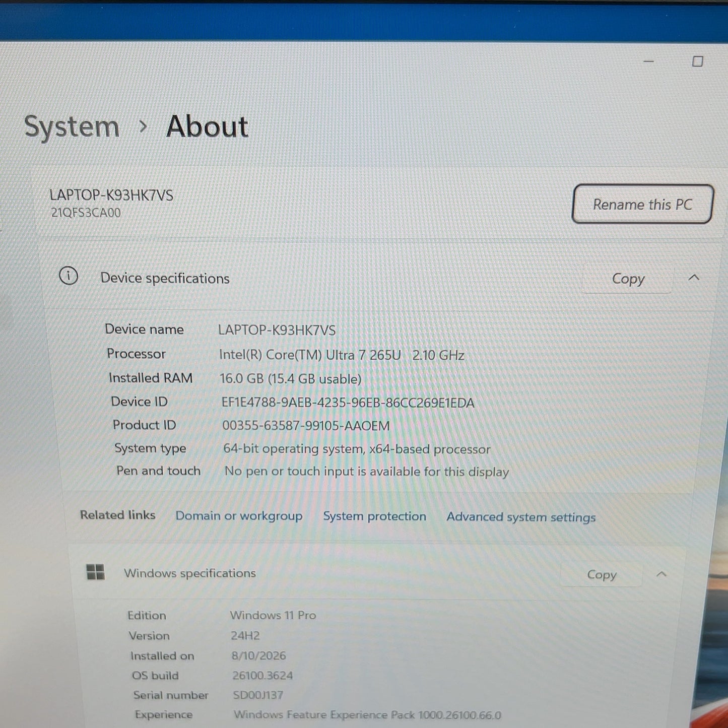Image resolution: width=728 pixels, height=728 pixels.
Task: Collapse the Windows specifications section
Action: coord(661,574)
